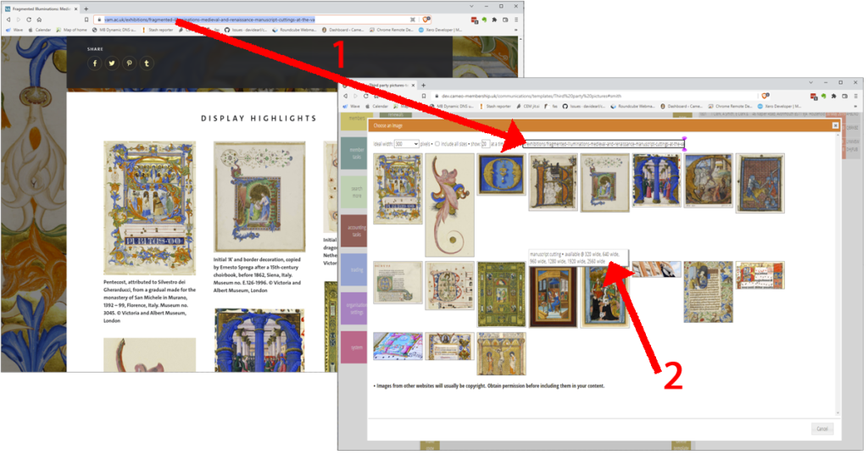The height and width of the screenshot is (455, 868).
Task: Open Xero Developer bookmark in V&A window
Action: [x=440, y=30]
